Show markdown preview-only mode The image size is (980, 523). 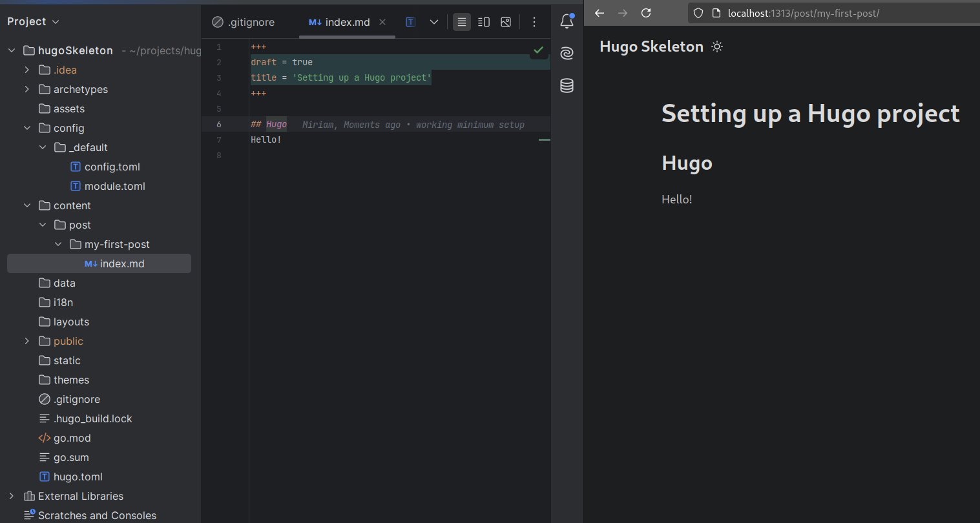coord(505,21)
